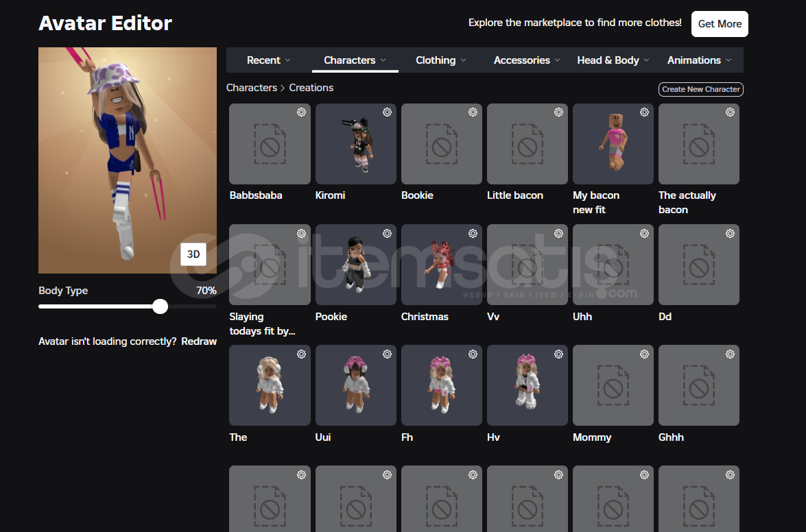Open settings gear on Uui character
This screenshot has height=532, width=806.
pos(387,354)
